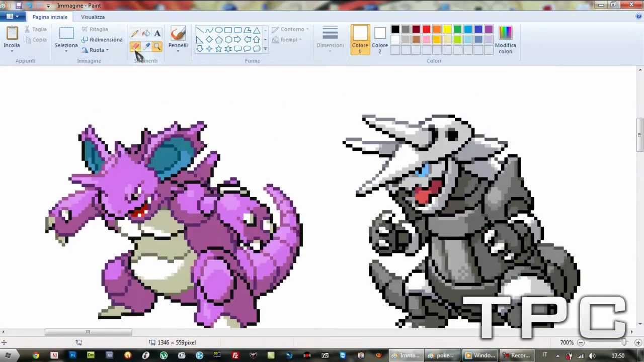Switch to the Recor... taskbar window
Viewport: 644px width, 362px height.
tap(517, 355)
